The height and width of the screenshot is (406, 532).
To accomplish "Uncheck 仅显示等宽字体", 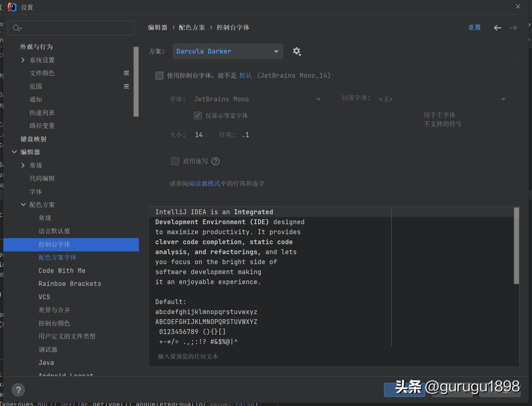I will click(x=197, y=115).
